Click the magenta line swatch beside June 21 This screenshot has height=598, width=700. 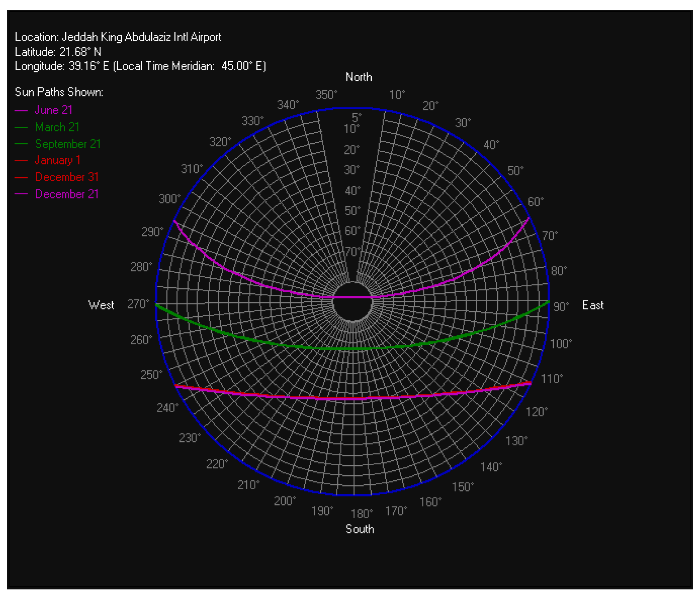point(21,111)
